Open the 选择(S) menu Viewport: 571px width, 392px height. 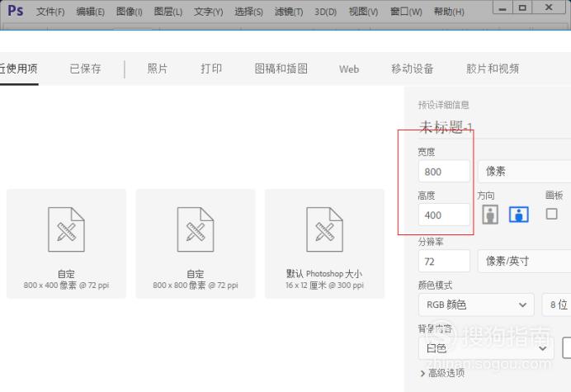click(248, 12)
